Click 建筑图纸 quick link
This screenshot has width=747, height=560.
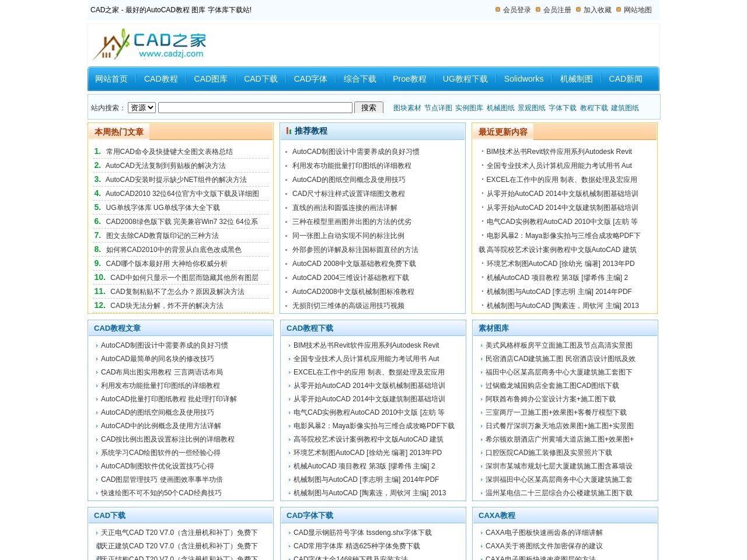625,108
